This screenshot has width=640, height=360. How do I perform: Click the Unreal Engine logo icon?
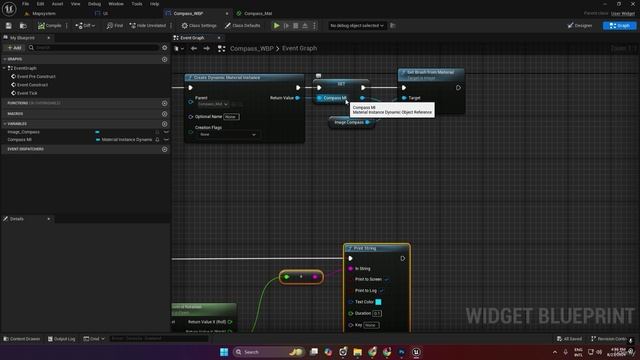click(x=9, y=8)
